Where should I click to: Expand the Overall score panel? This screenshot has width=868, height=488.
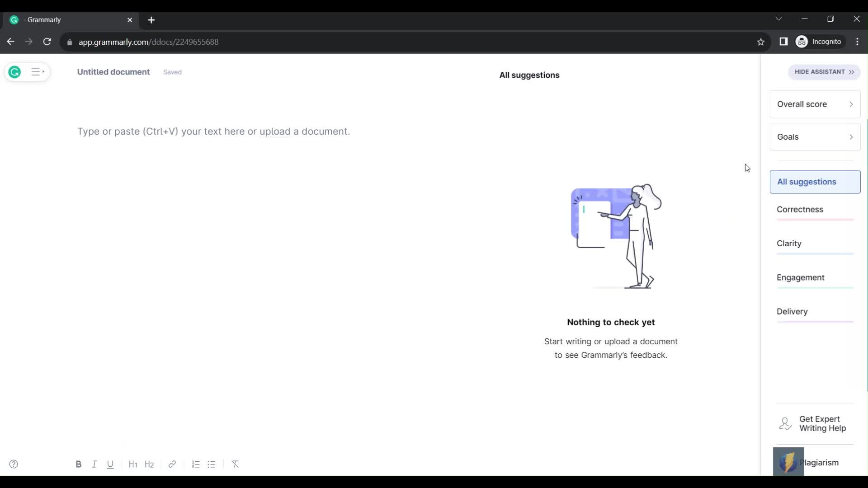(x=815, y=104)
